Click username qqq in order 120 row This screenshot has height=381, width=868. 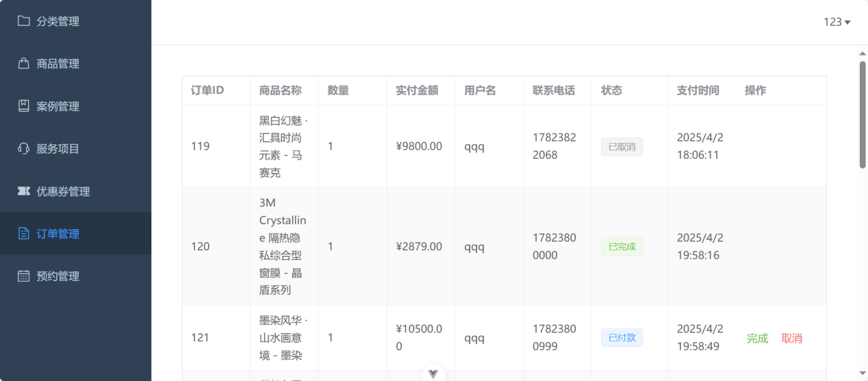click(x=474, y=247)
